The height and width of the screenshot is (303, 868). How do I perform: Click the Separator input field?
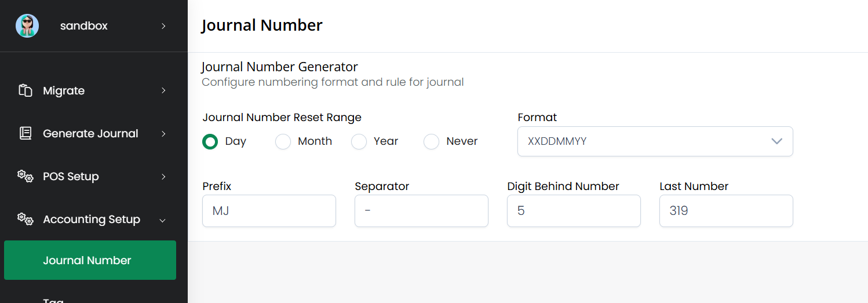click(x=421, y=211)
